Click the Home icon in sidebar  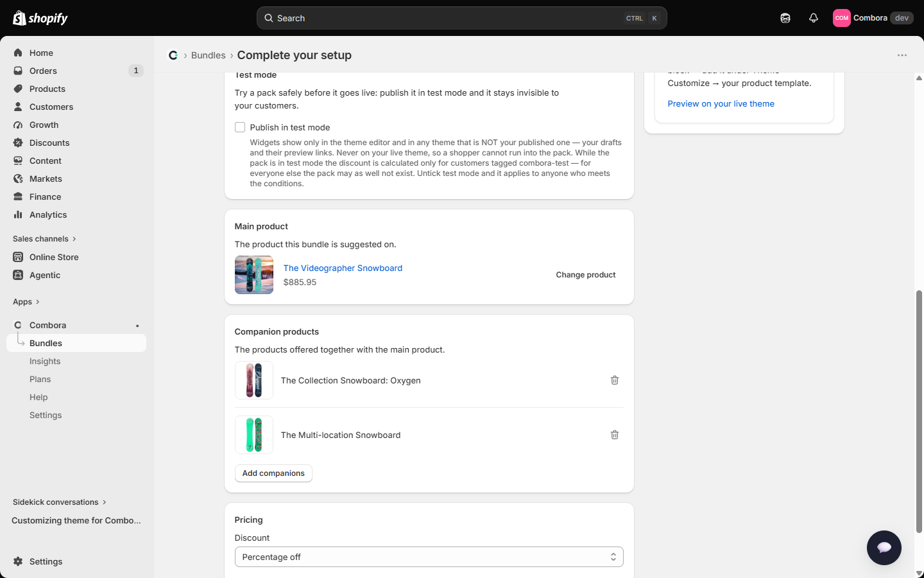(x=18, y=53)
